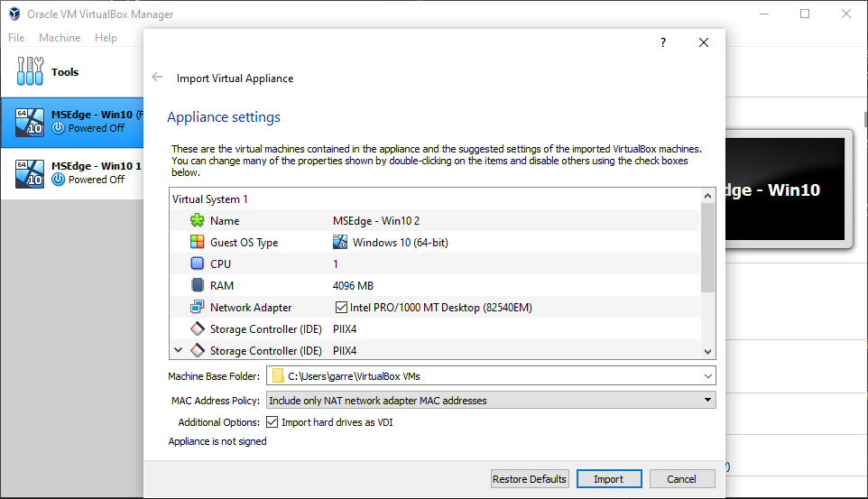
Task: Click the Guest OS Type label
Action: click(245, 243)
